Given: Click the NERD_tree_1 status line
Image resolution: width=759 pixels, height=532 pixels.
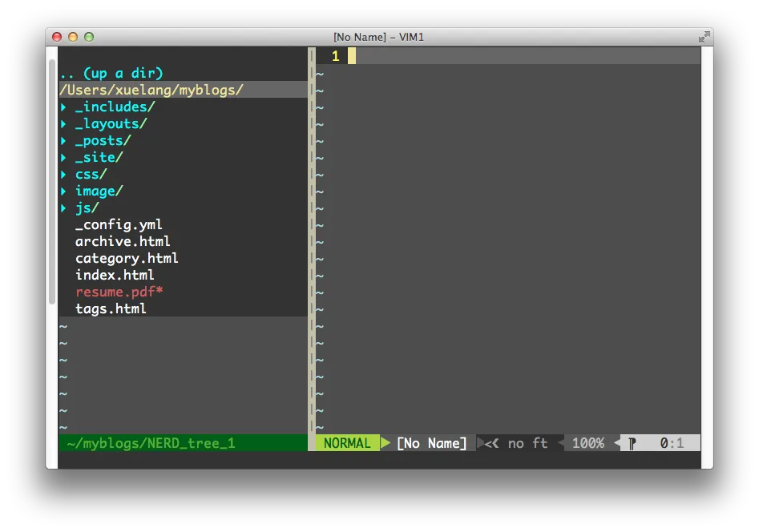Looking at the screenshot, I should pyautogui.click(x=151, y=443).
